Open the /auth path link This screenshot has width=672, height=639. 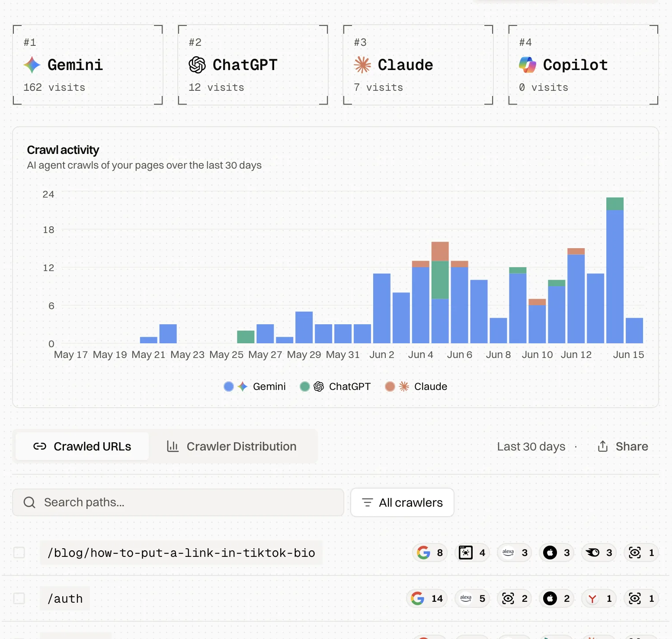(65, 598)
